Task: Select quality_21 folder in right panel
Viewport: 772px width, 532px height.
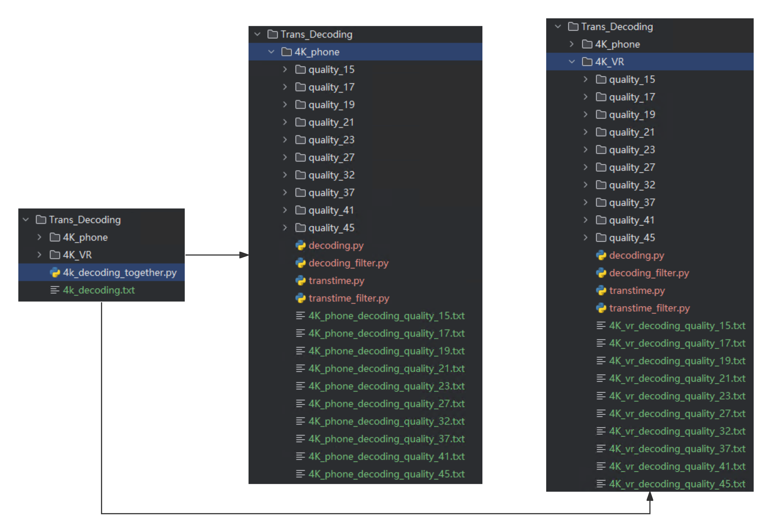Action: point(632,132)
